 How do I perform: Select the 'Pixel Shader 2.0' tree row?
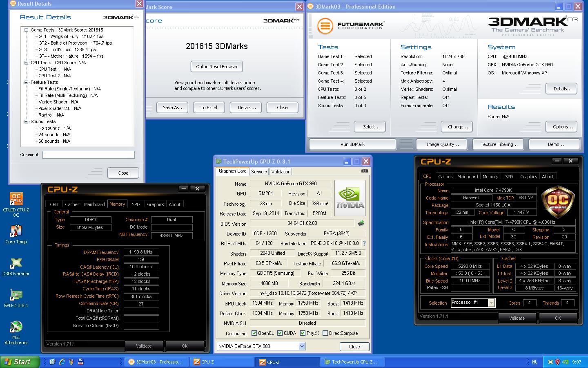coord(60,108)
